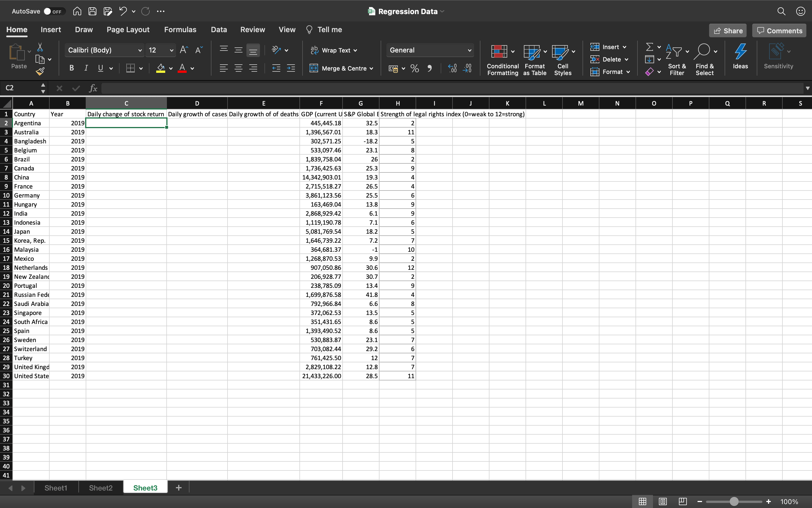Image resolution: width=812 pixels, height=508 pixels.
Task: Toggle align left
Action: point(224,68)
